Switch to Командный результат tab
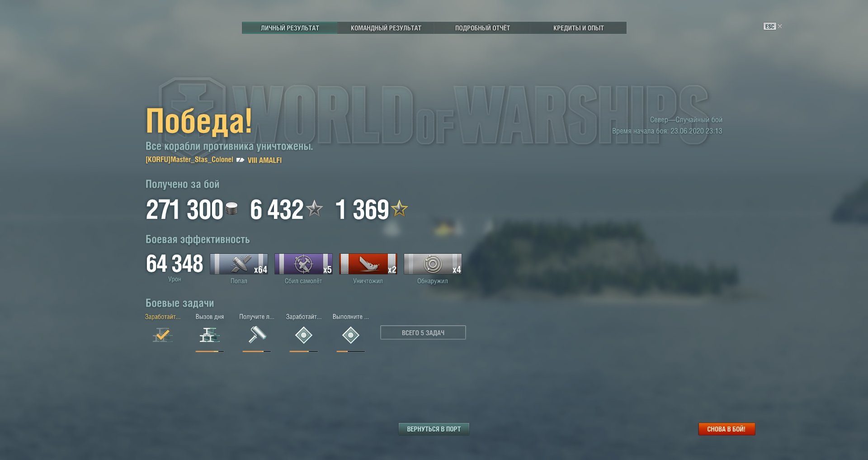 pyautogui.click(x=386, y=28)
